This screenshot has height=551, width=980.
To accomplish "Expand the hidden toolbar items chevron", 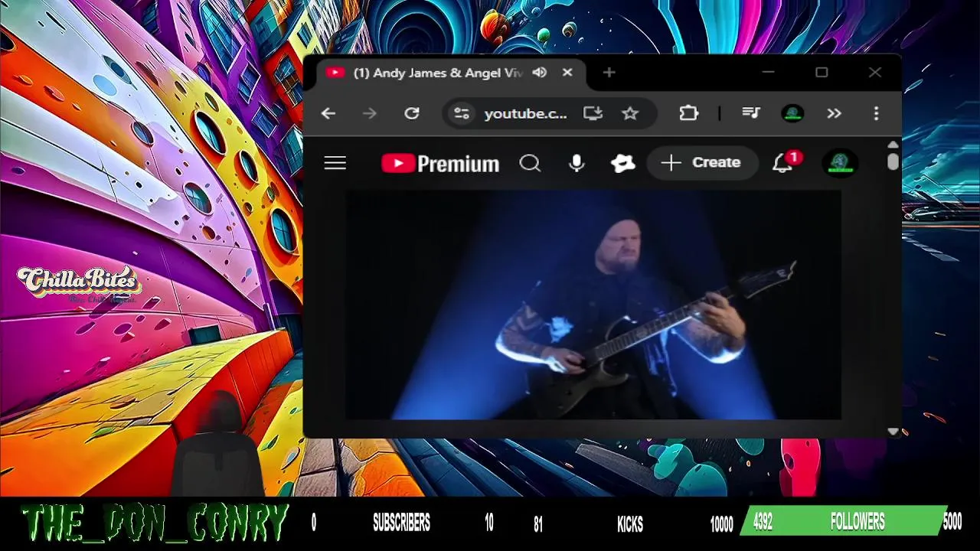I will [834, 113].
